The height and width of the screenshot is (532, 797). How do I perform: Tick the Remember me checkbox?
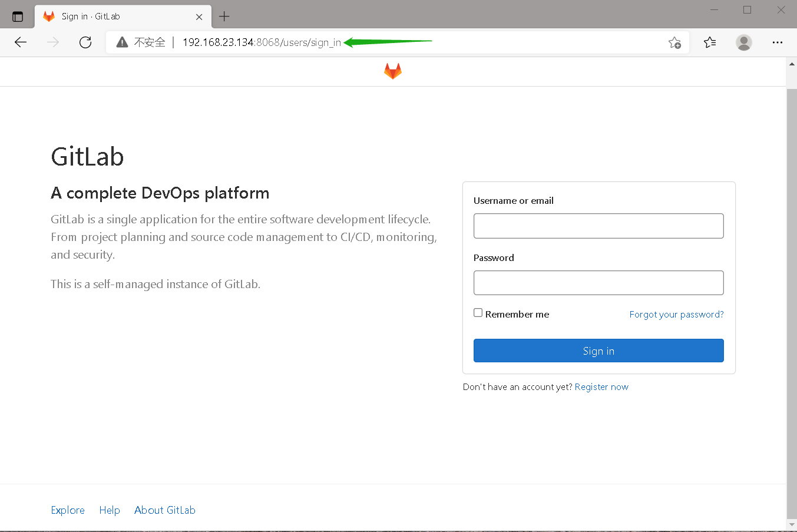(x=478, y=313)
